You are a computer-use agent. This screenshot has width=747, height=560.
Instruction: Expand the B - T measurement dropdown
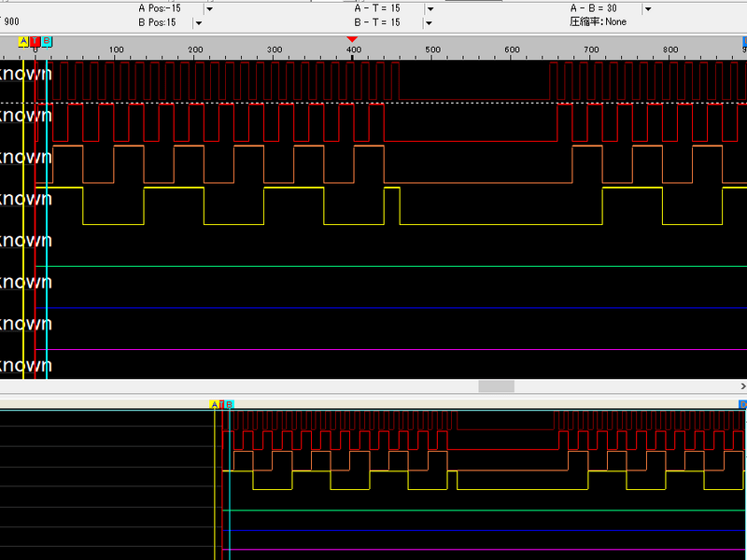point(430,22)
